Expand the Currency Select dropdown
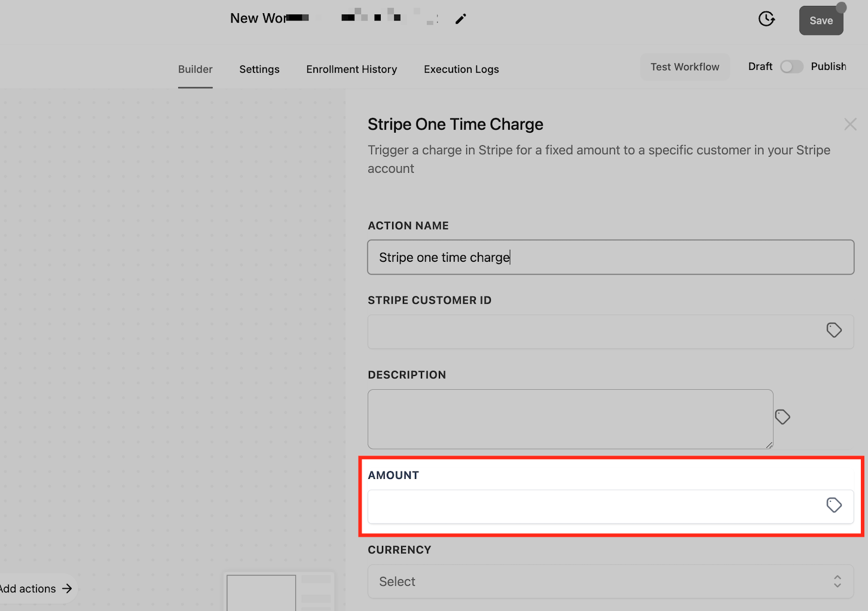Screen dimensions: 868x611 pyautogui.click(x=610, y=582)
